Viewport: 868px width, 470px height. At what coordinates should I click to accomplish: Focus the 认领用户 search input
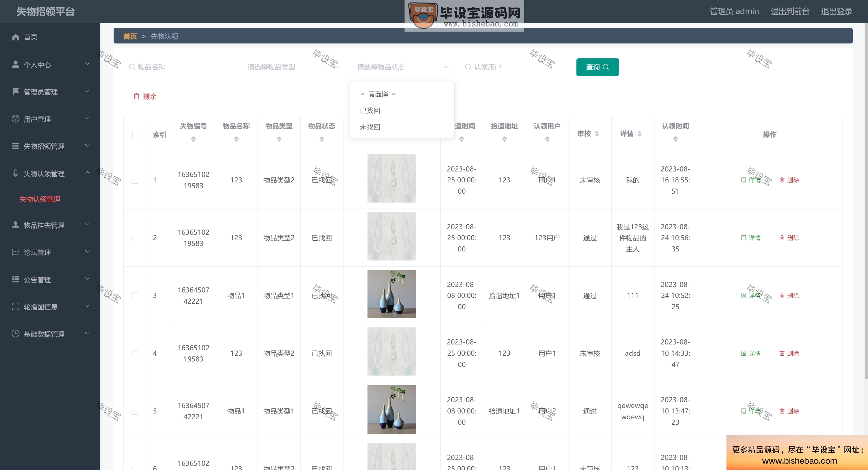[x=515, y=67]
